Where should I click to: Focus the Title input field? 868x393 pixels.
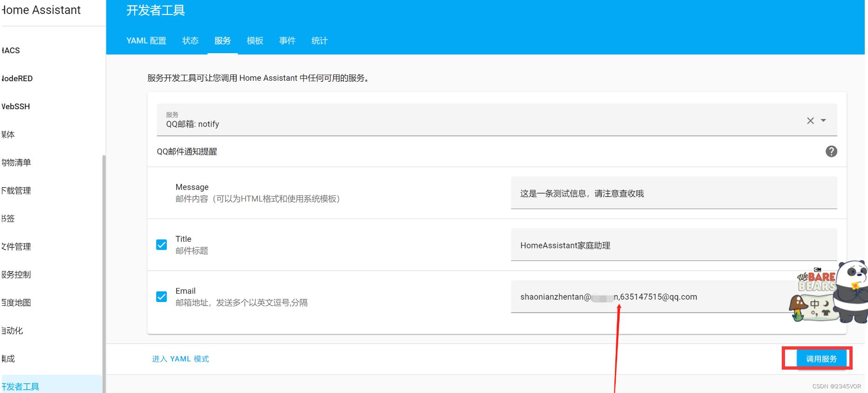[x=674, y=245]
